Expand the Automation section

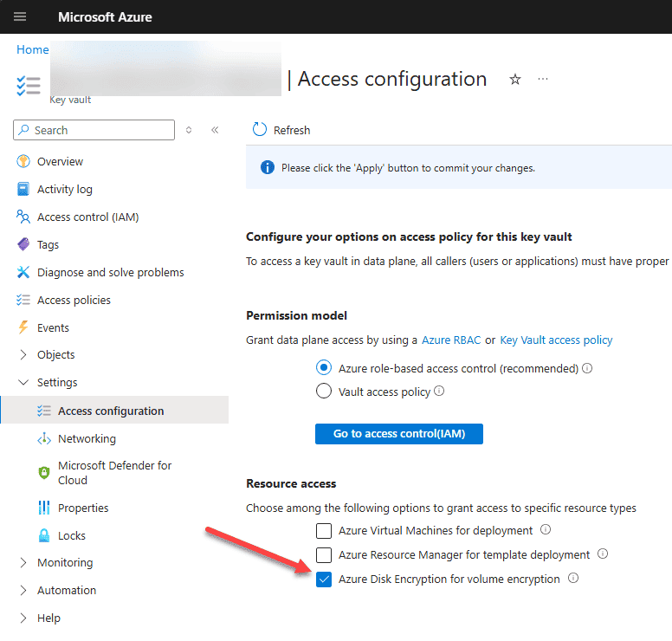[x=23, y=591]
